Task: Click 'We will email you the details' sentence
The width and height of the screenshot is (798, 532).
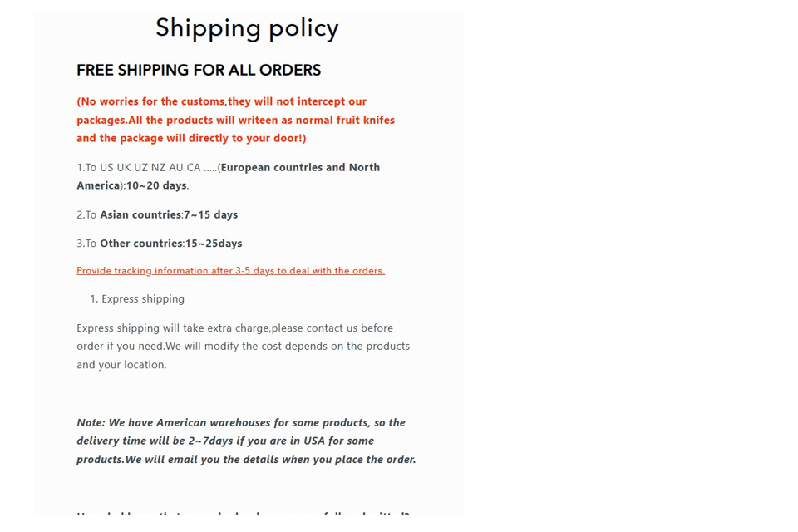Action: pyautogui.click(x=270, y=460)
